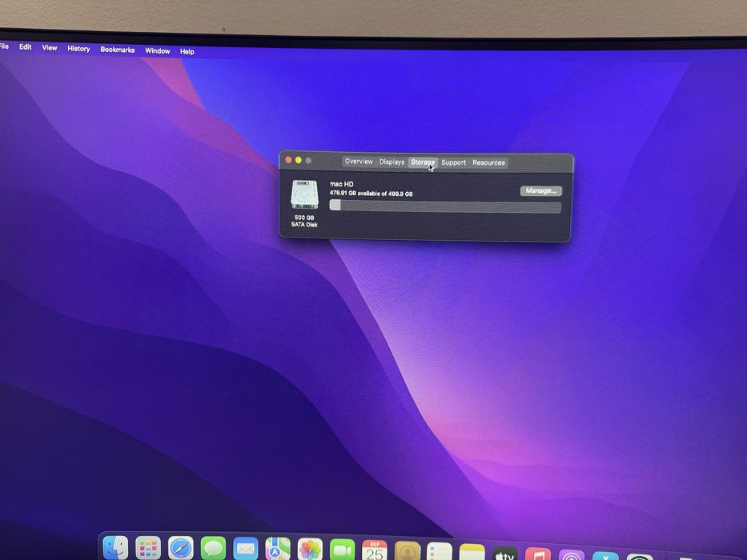Launch Safari from the Dock

point(181,548)
